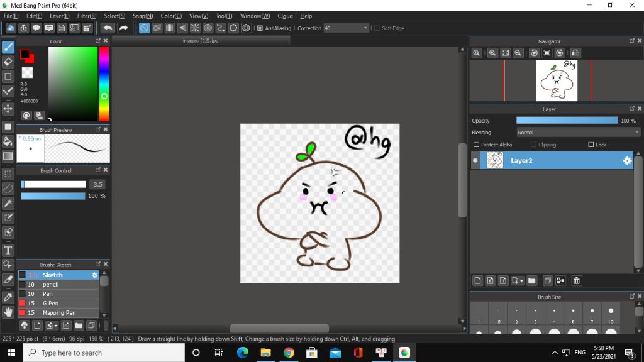This screenshot has width=644, height=362.
Task: Select the Mapping Pen brush
Action: [x=58, y=313]
